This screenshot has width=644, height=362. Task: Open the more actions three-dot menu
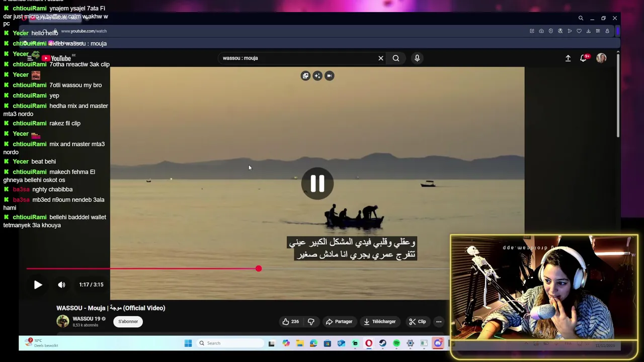pos(439,321)
